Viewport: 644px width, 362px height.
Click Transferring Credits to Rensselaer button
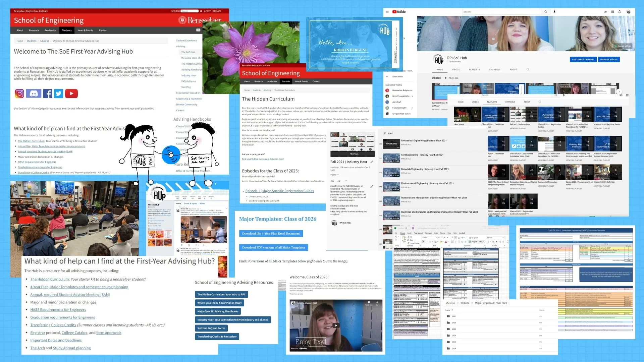coord(217,337)
